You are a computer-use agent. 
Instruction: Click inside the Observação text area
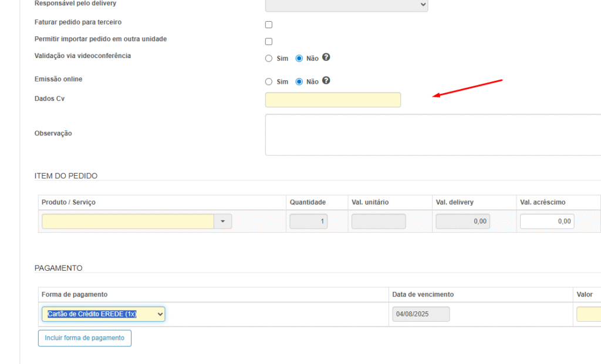click(433, 135)
